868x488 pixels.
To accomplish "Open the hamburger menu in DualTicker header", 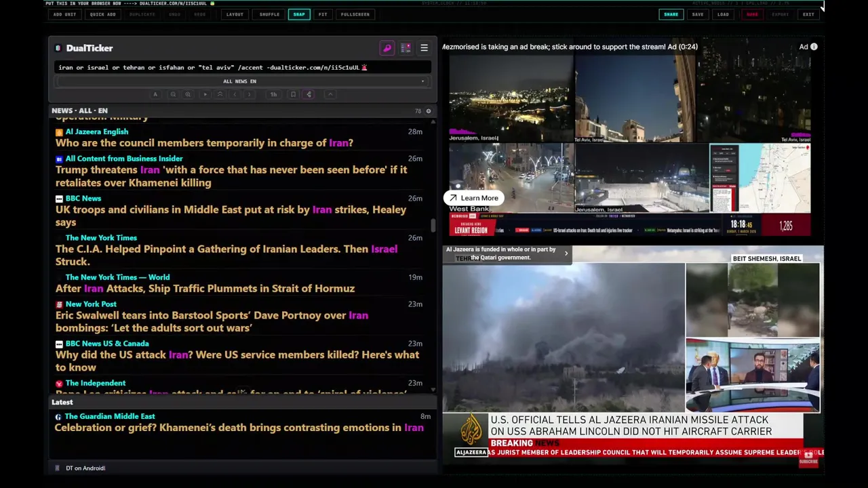I will (424, 48).
